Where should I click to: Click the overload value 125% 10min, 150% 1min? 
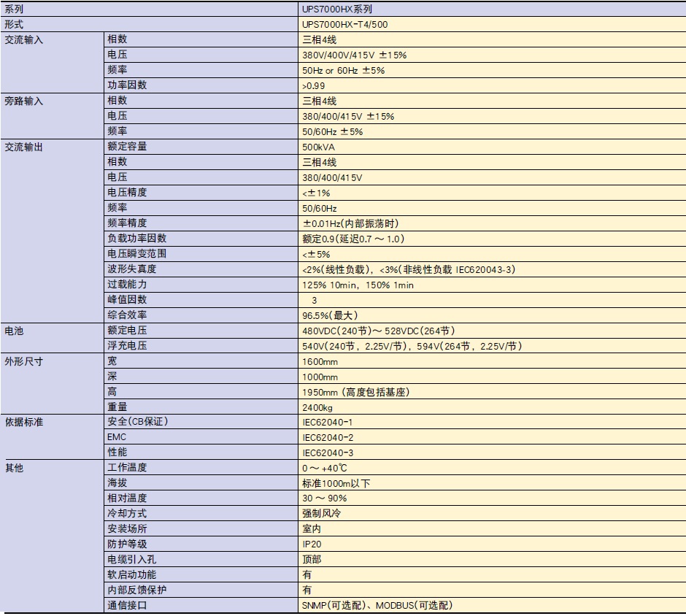[x=358, y=285]
